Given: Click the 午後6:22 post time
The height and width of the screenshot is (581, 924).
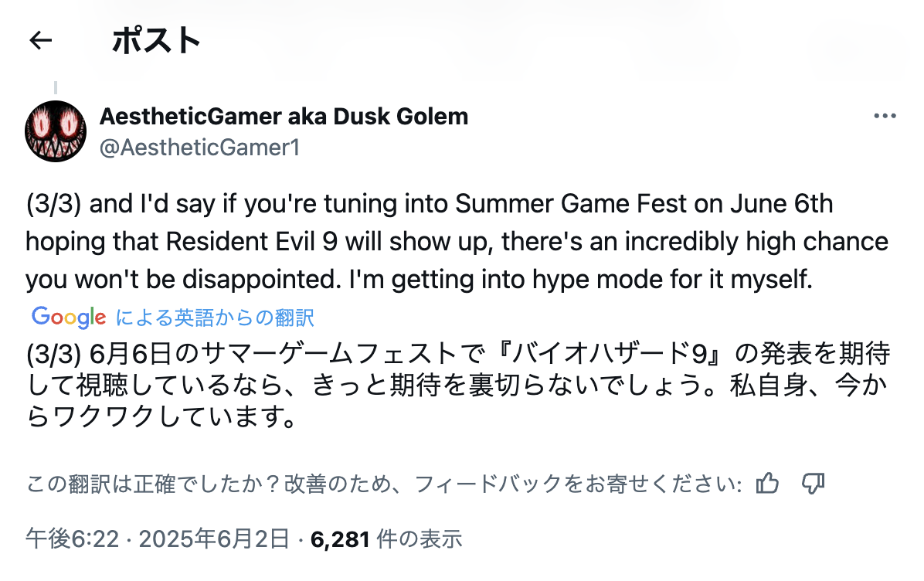Looking at the screenshot, I should [73, 539].
